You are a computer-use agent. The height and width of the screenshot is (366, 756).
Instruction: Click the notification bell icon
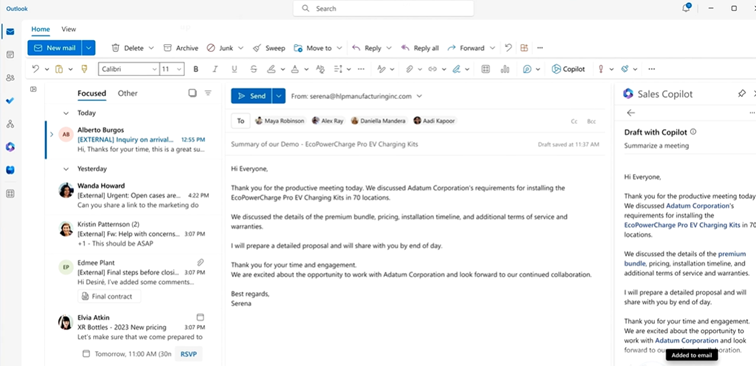tap(686, 8)
